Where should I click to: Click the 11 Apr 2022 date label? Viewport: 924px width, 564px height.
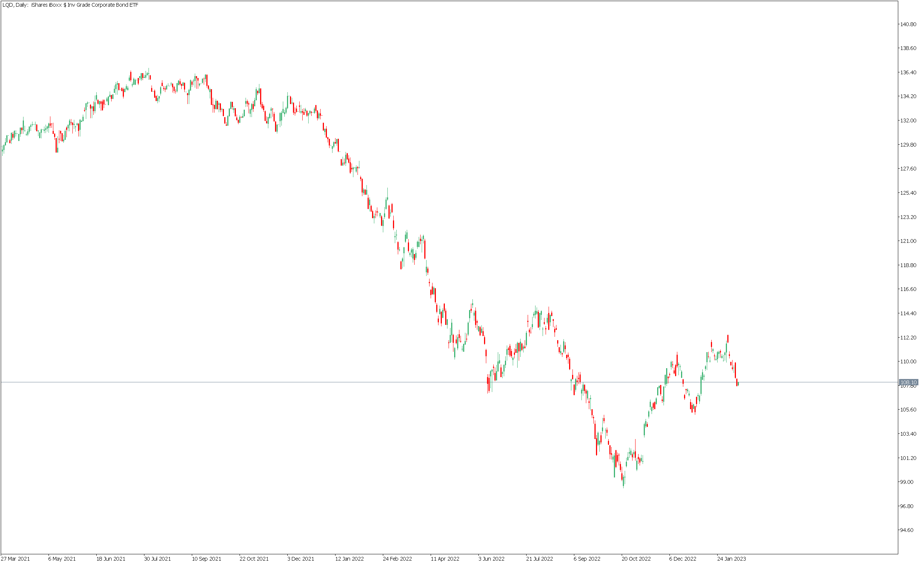coord(445,559)
